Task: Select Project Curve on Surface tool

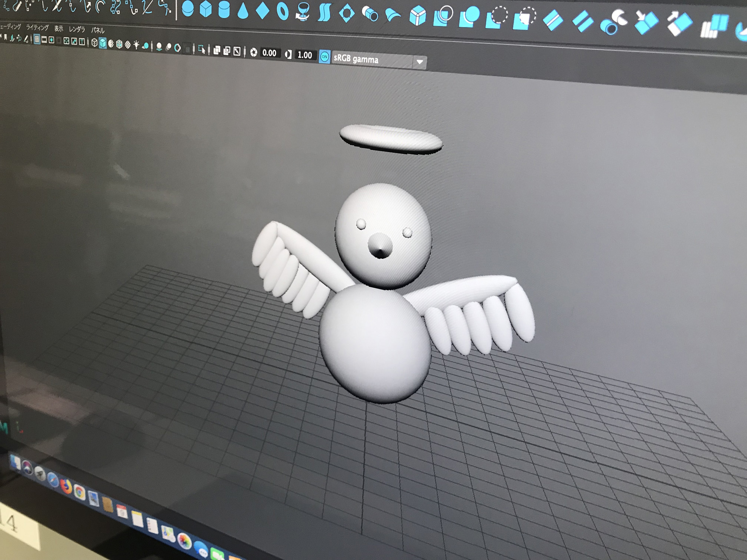Action: pyautogui.click(x=443, y=16)
